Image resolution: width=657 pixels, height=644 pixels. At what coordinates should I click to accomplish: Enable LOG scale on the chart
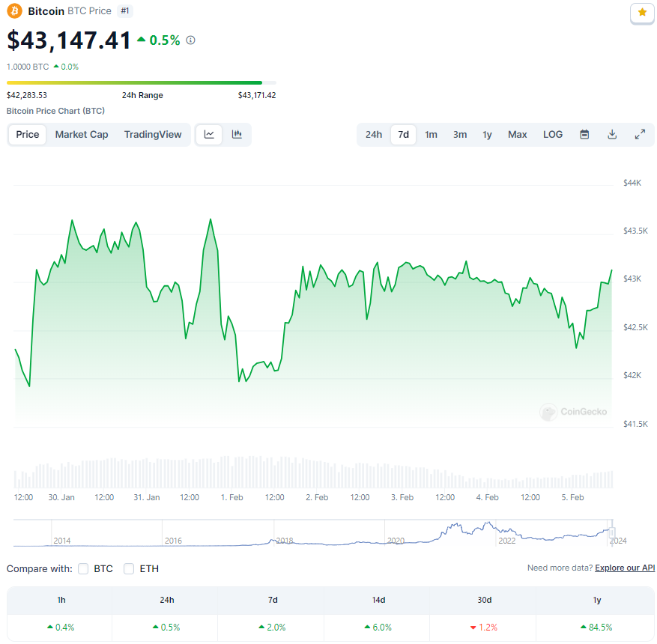pyautogui.click(x=552, y=134)
